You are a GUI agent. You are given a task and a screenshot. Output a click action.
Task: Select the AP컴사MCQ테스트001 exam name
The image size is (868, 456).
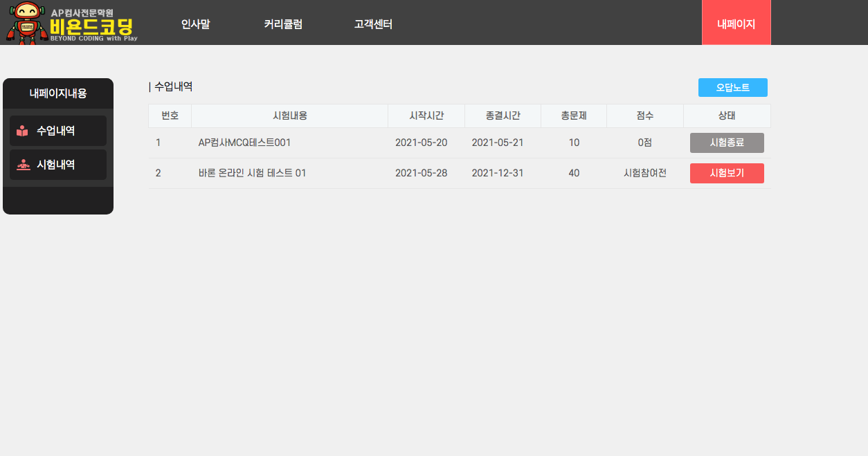pyautogui.click(x=244, y=143)
